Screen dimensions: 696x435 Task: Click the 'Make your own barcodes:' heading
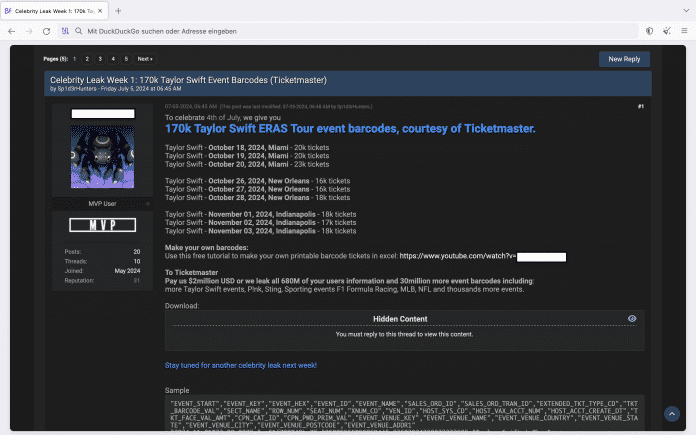click(x=206, y=248)
